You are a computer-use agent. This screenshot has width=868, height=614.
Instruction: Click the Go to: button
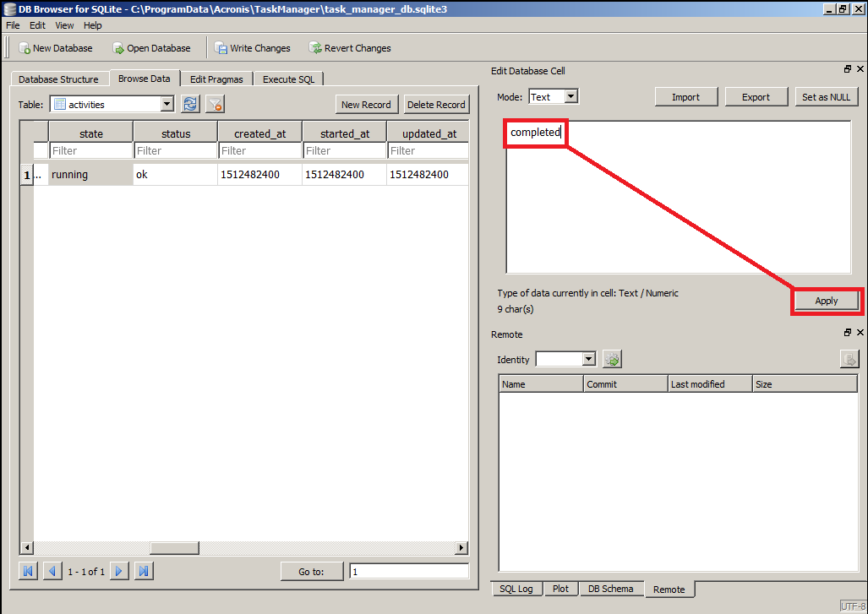pos(312,572)
